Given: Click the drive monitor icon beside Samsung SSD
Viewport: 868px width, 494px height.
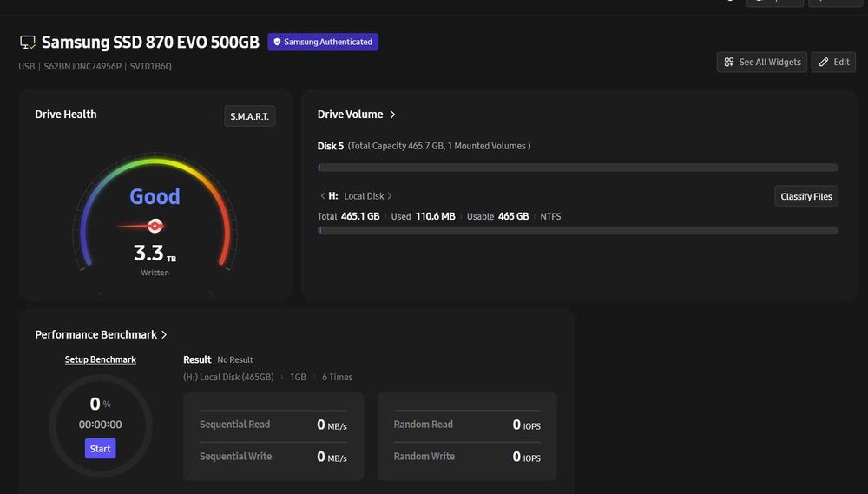Looking at the screenshot, I should pyautogui.click(x=28, y=42).
